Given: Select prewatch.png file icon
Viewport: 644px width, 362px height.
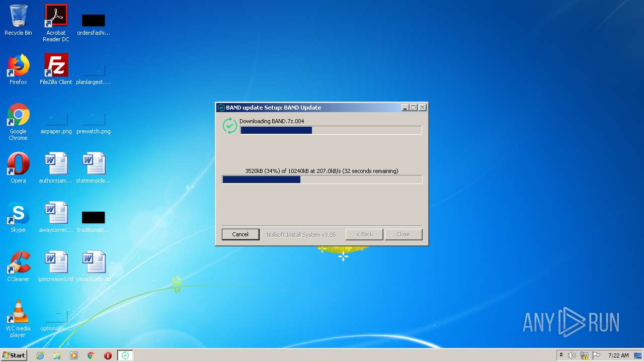Looking at the screenshot, I should pyautogui.click(x=94, y=123).
